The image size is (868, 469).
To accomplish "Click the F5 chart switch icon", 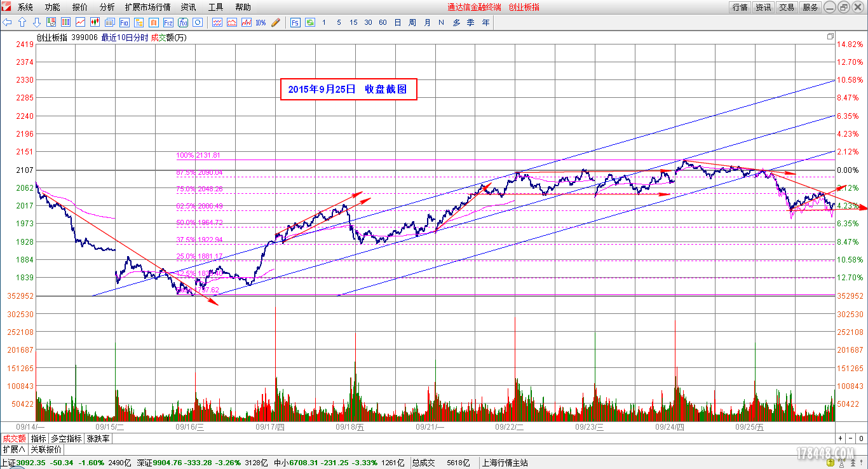I will tap(295, 22).
